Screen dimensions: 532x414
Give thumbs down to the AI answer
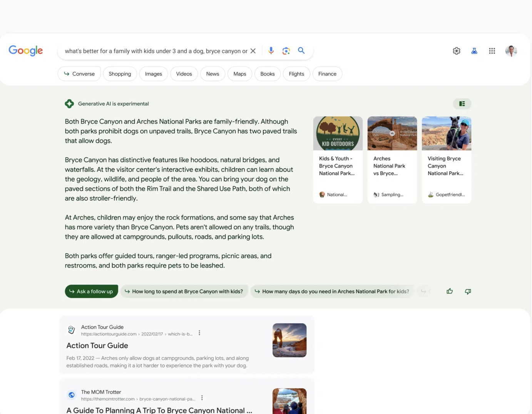tap(468, 291)
